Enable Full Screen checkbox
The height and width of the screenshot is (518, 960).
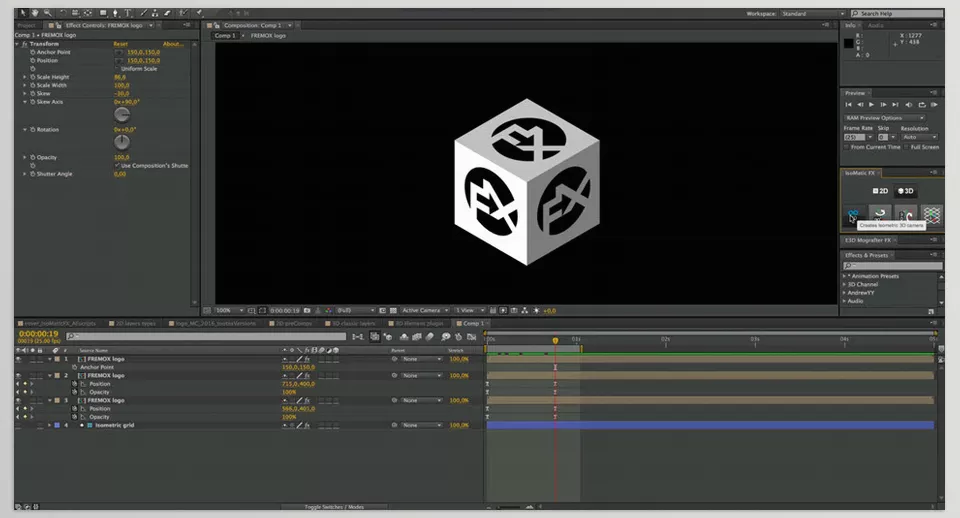(x=907, y=147)
